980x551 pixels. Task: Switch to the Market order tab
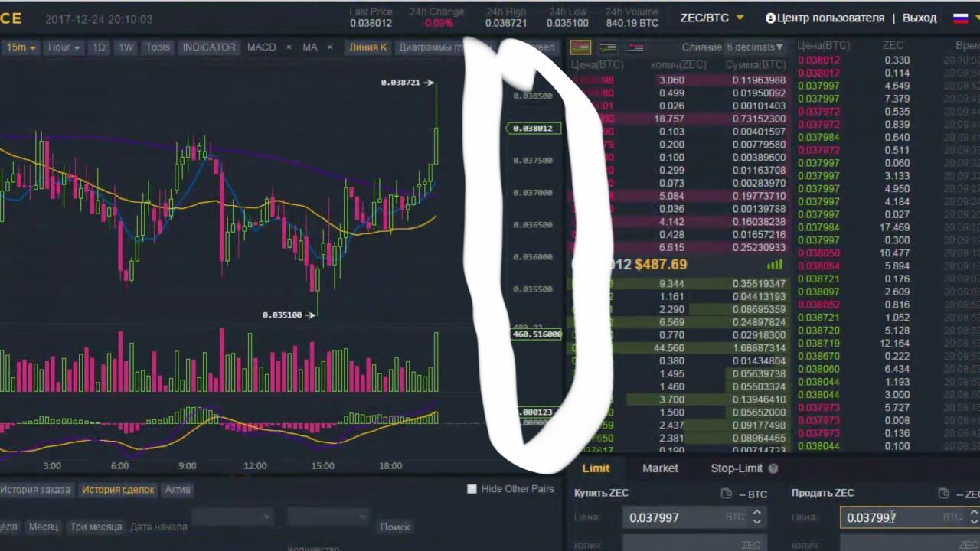[660, 468]
